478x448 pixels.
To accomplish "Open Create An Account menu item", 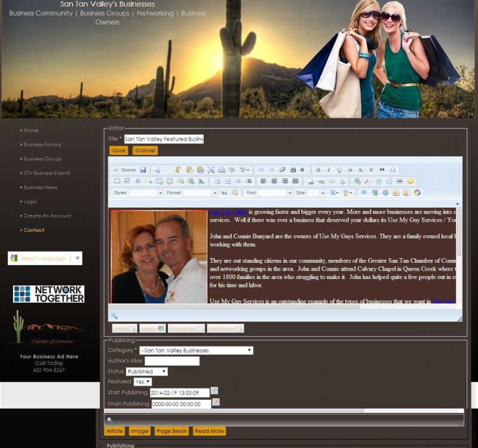I will (48, 216).
